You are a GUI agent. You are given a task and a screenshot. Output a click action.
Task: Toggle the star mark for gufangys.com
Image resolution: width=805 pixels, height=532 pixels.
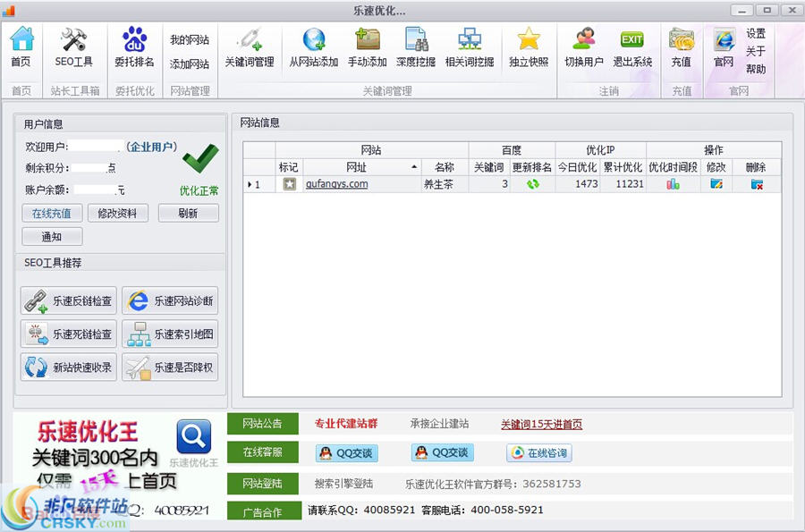290,183
